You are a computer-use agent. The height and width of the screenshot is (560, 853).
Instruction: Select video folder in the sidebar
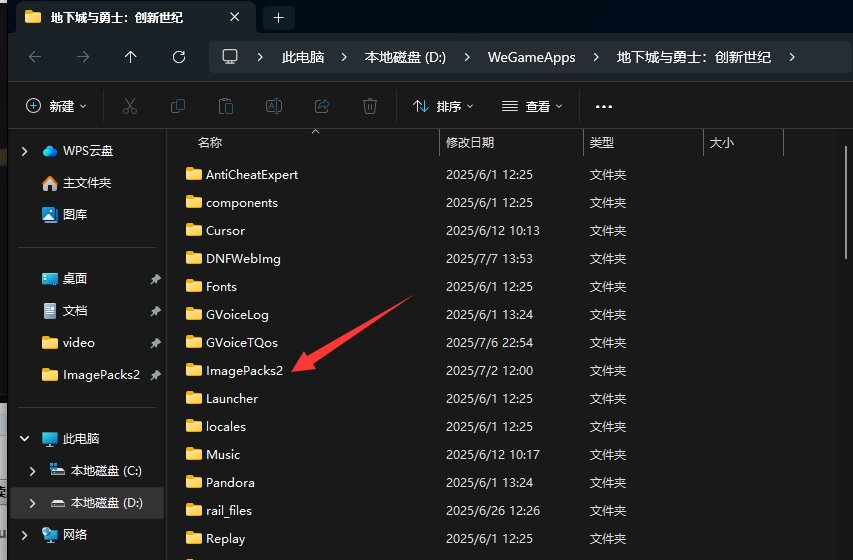pyautogui.click(x=78, y=343)
